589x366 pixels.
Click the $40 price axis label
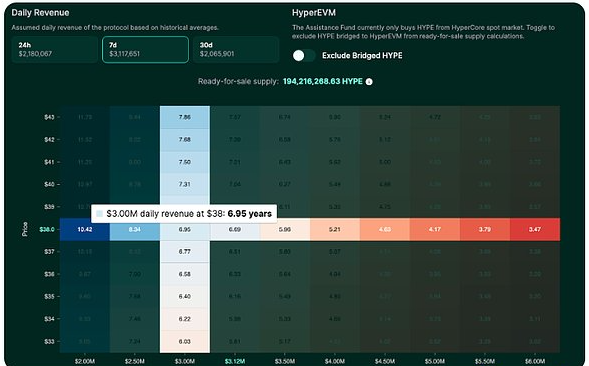tap(49, 185)
